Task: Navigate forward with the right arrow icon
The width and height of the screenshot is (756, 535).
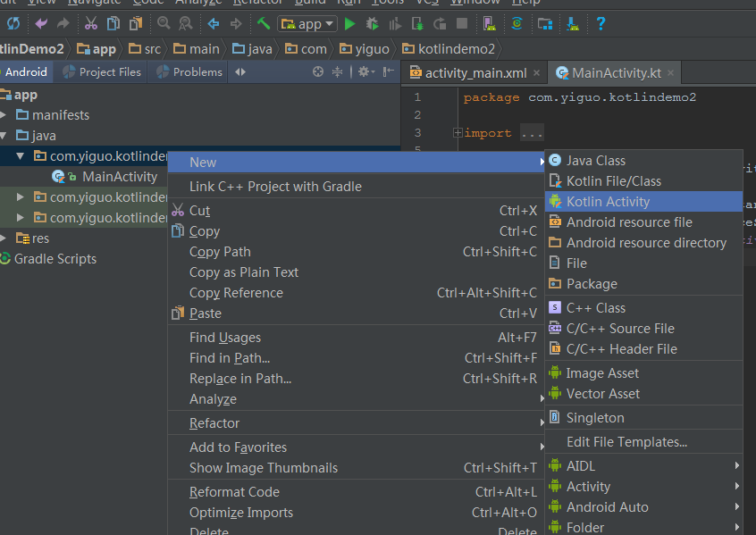Action: click(x=235, y=23)
